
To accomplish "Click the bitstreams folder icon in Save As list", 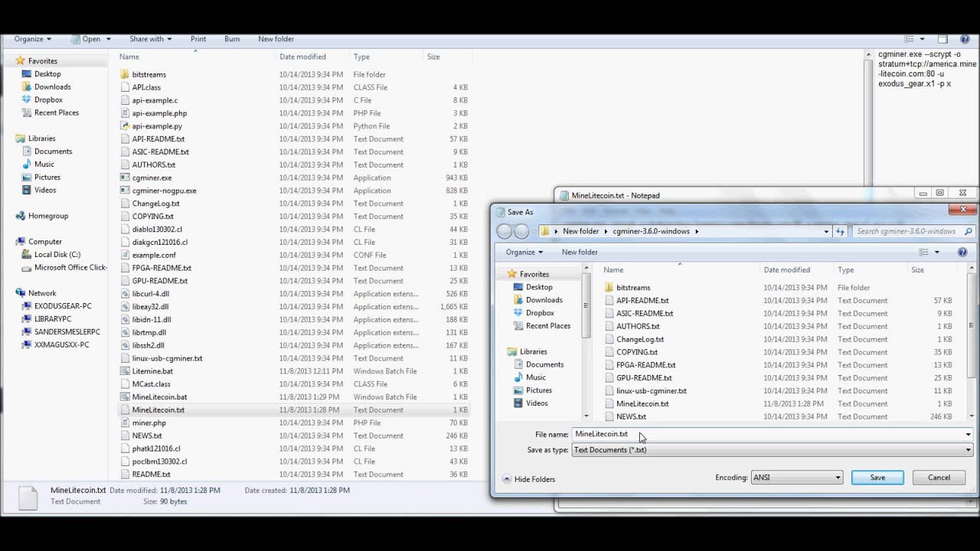I will (609, 288).
